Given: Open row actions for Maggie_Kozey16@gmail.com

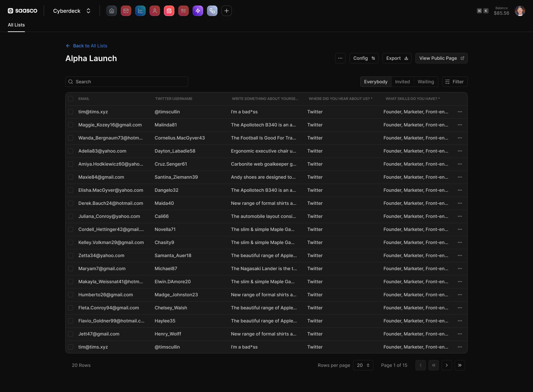Looking at the screenshot, I should pyautogui.click(x=460, y=125).
